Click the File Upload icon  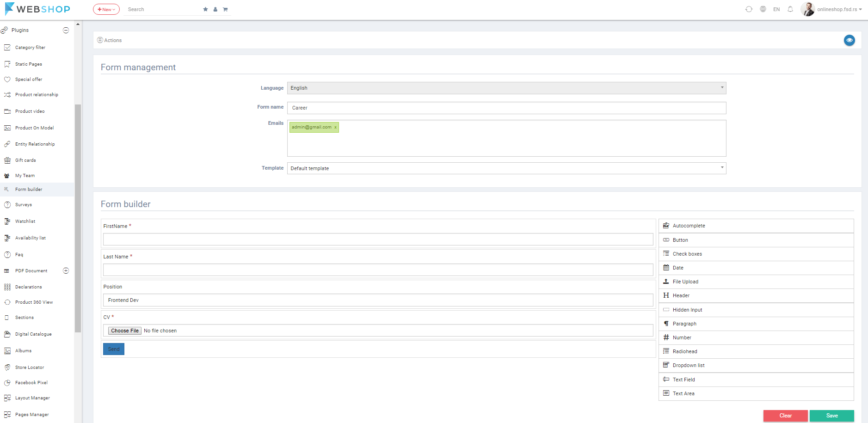coord(666,282)
